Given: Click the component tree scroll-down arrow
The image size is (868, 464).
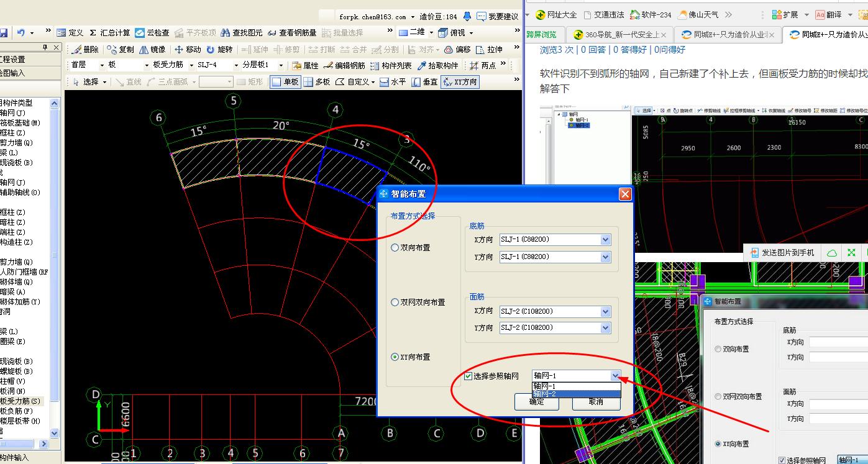Looking at the screenshot, I should pyautogui.click(x=54, y=433).
